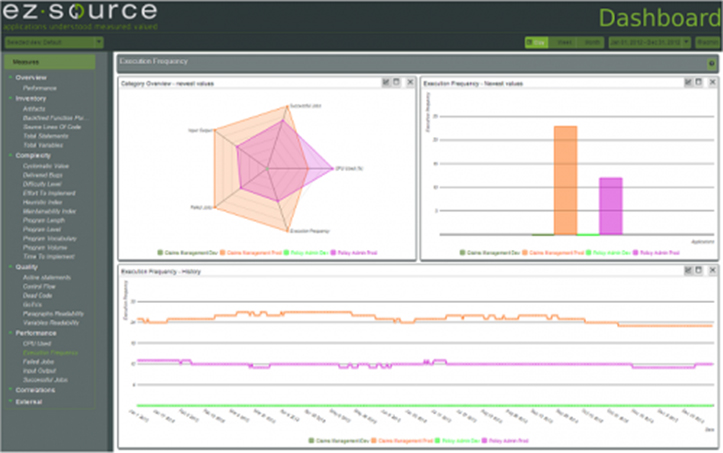Select Week time-range button
Image resolution: width=723 pixels, height=453 pixels.
[563, 42]
